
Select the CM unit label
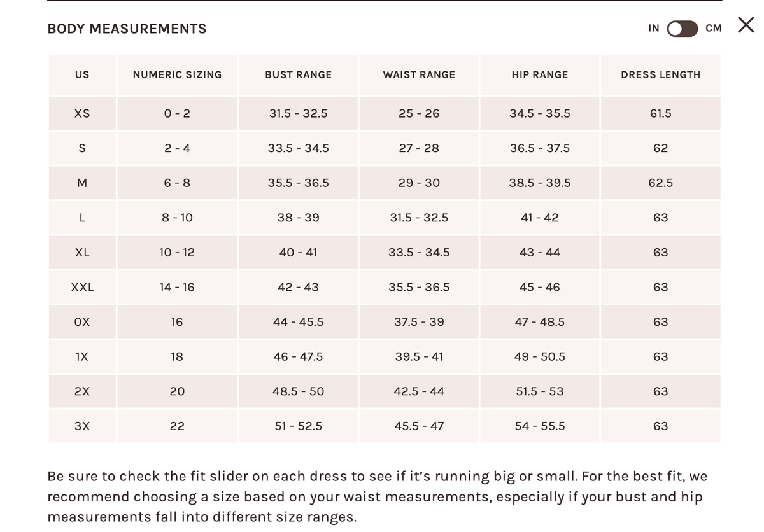pos(714,28)
